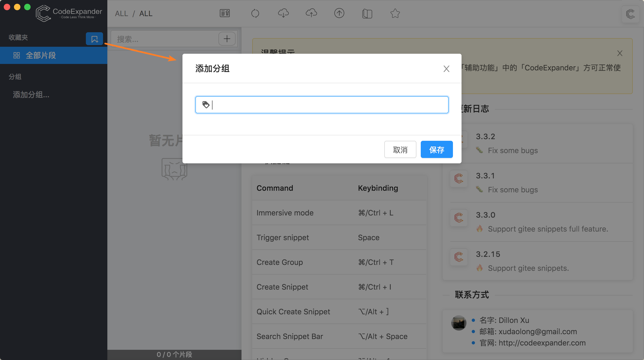Open the website link http://codeexpander.com

click(542, 343)
